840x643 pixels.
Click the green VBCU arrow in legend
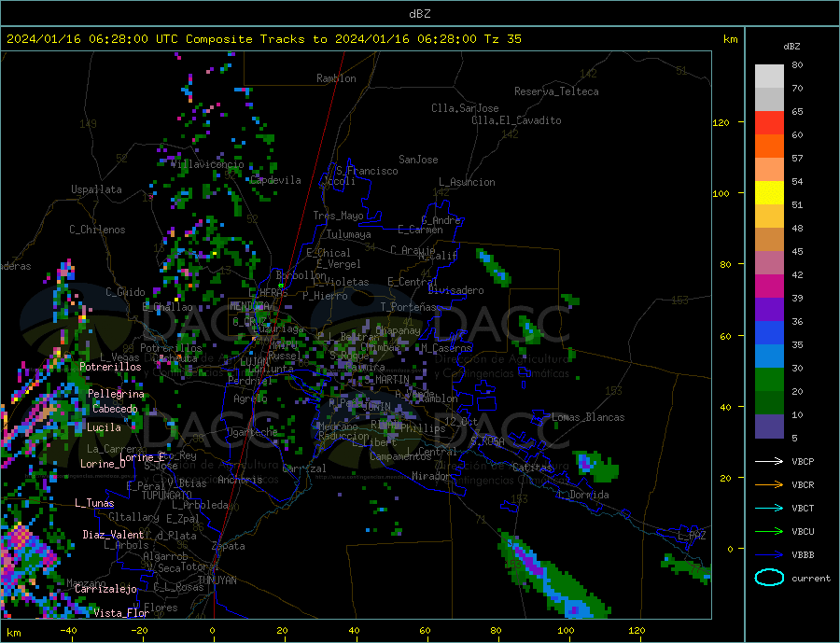769,532
